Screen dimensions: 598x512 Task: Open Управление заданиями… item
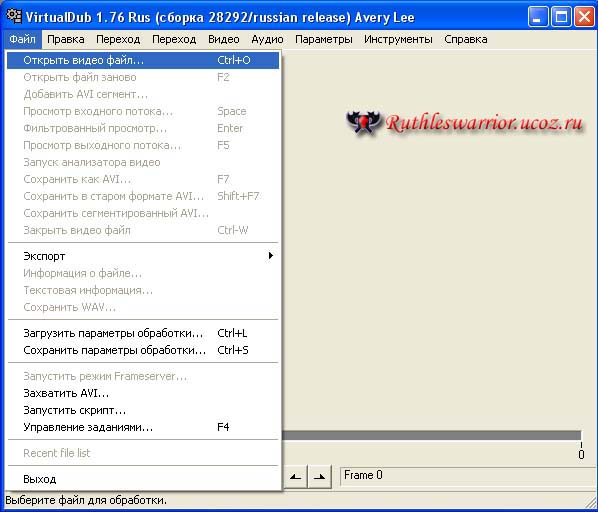coord(143,427)
